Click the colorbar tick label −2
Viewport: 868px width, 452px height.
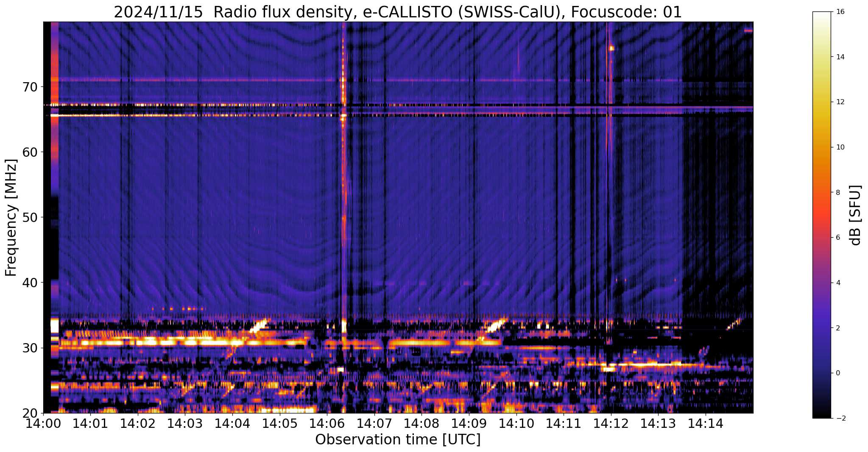840,419
